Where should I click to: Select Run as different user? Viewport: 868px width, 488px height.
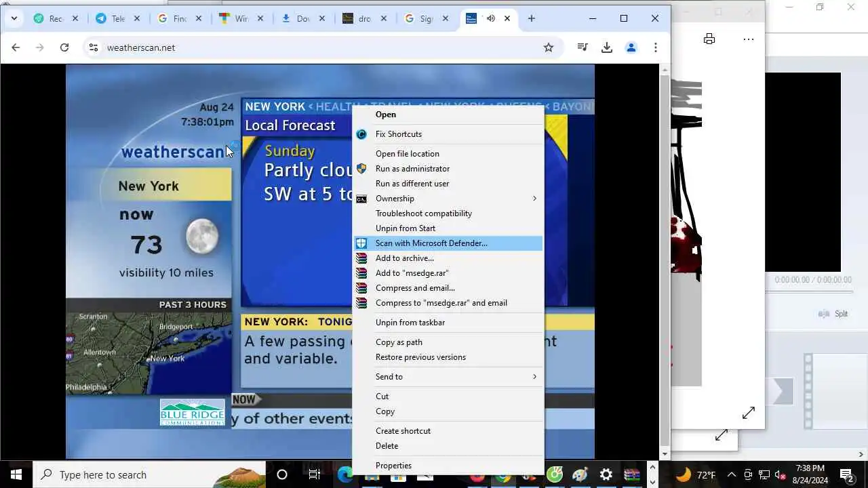[x=412, y=184]
